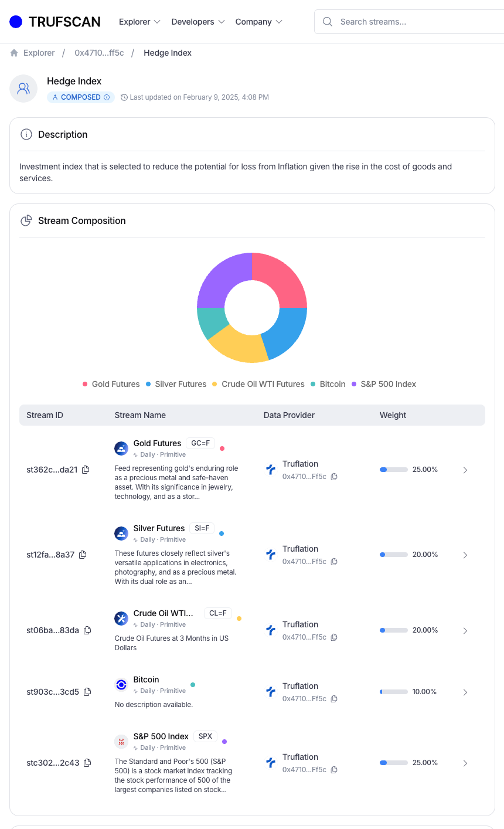Image resolution: width=504 pixels, height=829 pixels.
Task: Open the Bitcoin stream name
Action: tap(146, 679)
